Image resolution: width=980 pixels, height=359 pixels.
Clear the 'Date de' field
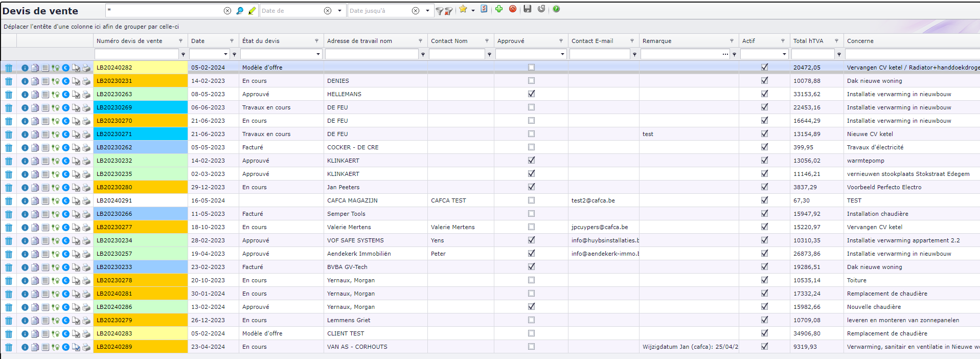(328, 11)
